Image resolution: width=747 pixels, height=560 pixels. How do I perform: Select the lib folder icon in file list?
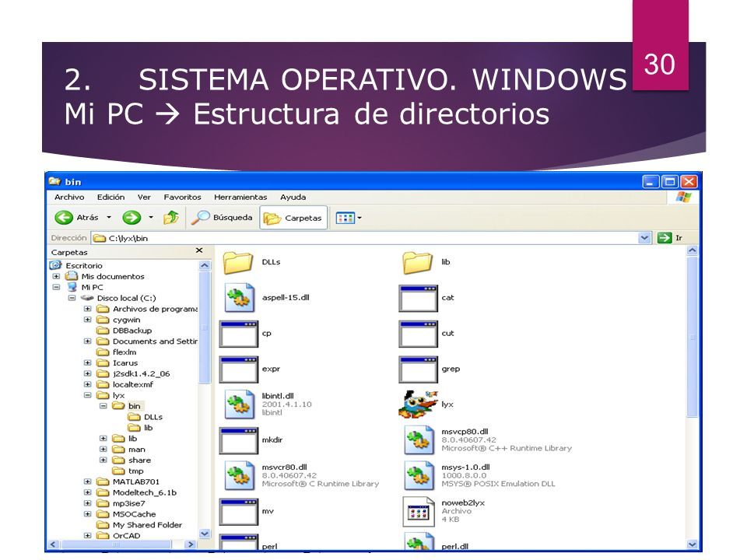417,263
